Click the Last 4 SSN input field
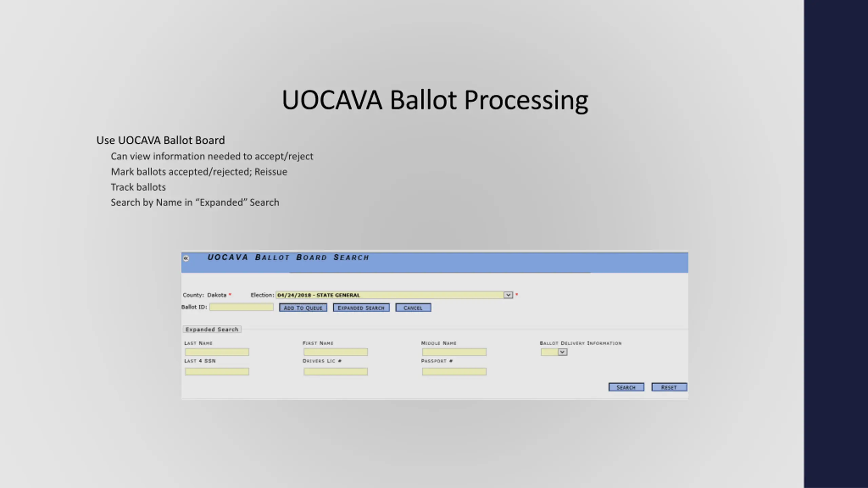The width and height of the screenshot is (868, 488). [217, 372]
